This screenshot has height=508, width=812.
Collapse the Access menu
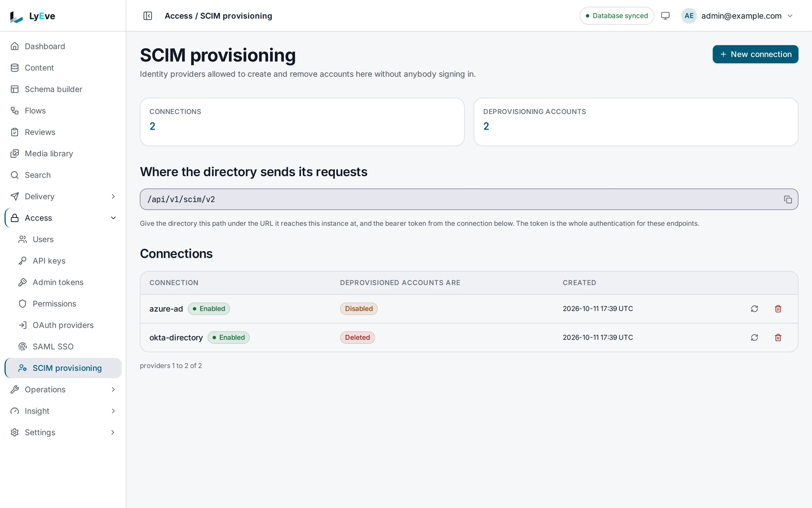coord(63,218)
